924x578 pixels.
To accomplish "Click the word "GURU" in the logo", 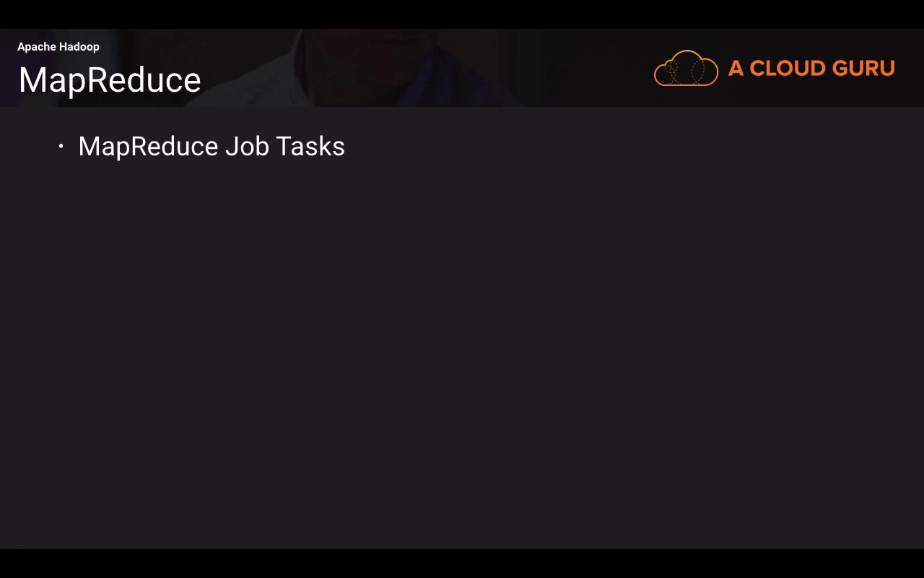I will [865, 69].
